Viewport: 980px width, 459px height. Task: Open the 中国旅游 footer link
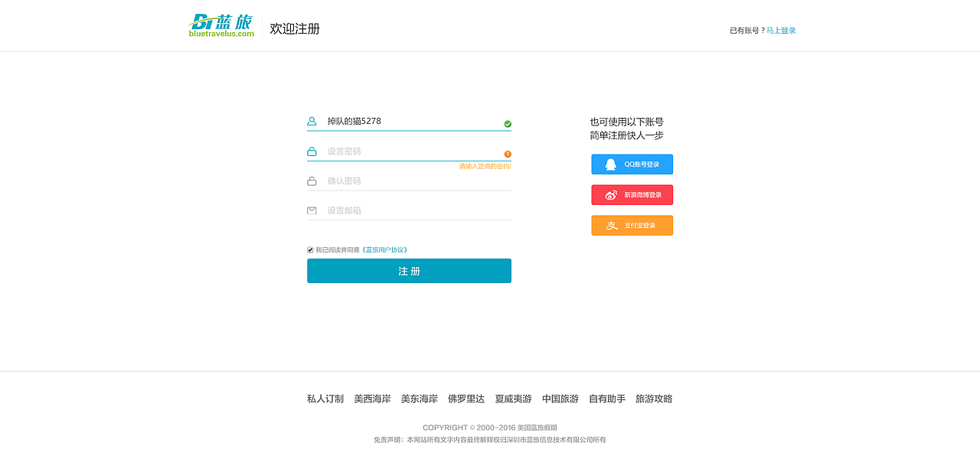(560, 399)
